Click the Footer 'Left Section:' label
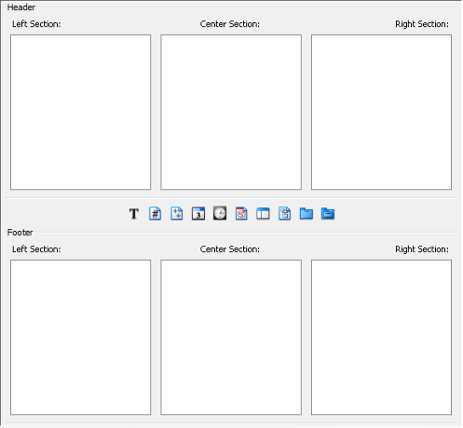 (x=36, y=249)
